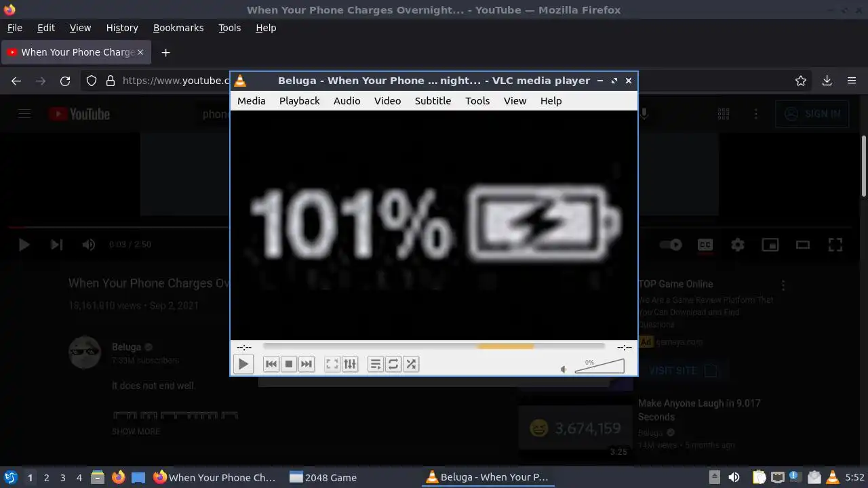Open YouTube guide hamburger menu
Viewport: 868px width, 488px height.
(24, 114)
